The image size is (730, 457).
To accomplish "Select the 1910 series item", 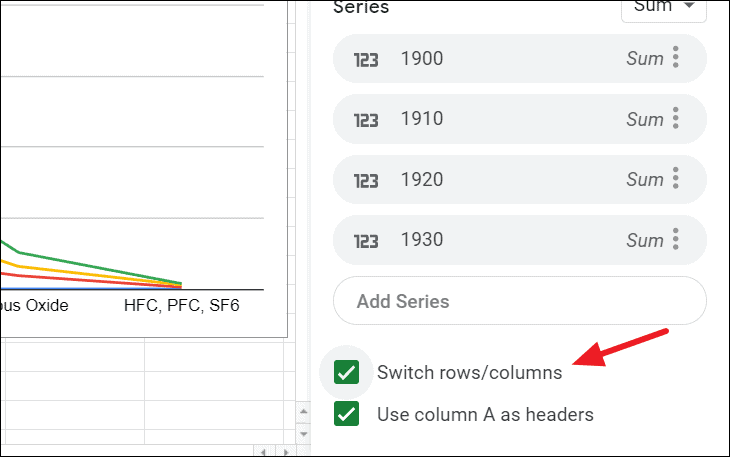I will [520, 119].
